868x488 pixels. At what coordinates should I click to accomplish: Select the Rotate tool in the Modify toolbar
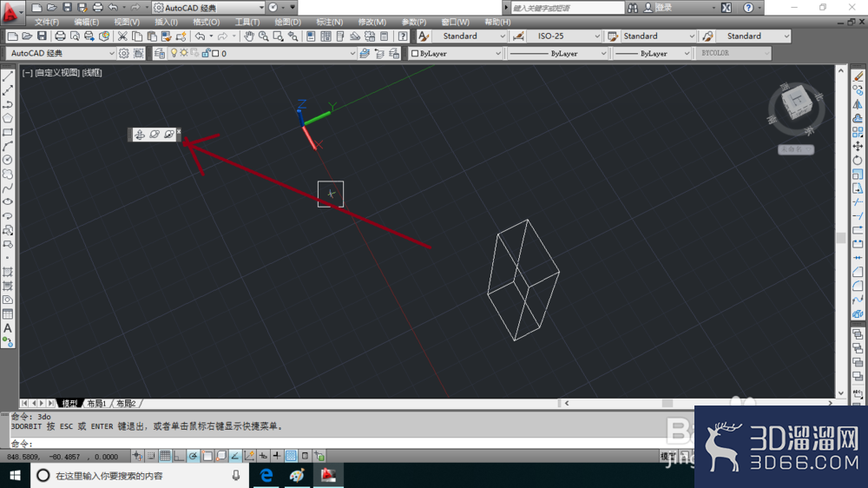[858, 160]
